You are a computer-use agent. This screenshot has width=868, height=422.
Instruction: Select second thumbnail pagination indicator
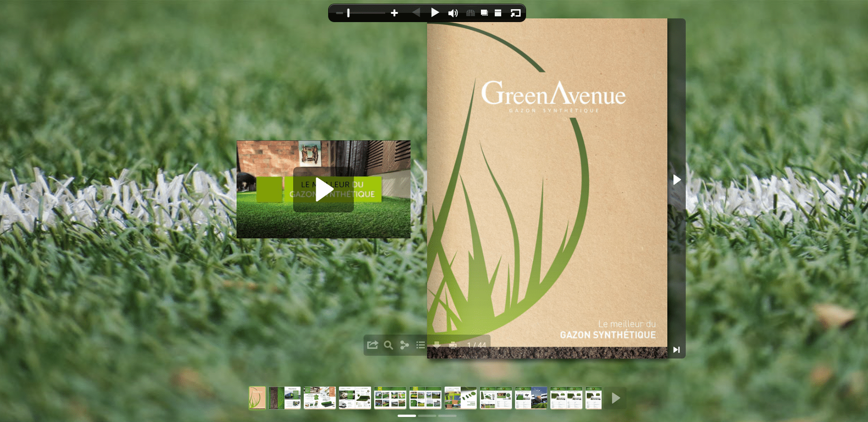click(427, 416)
